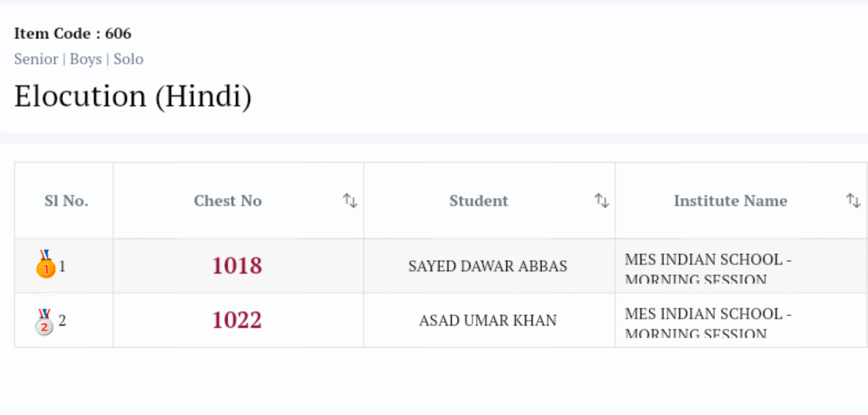Screen dimensions: 868x415
Task: Click the Student column header label
Action: tap(479, 201)
